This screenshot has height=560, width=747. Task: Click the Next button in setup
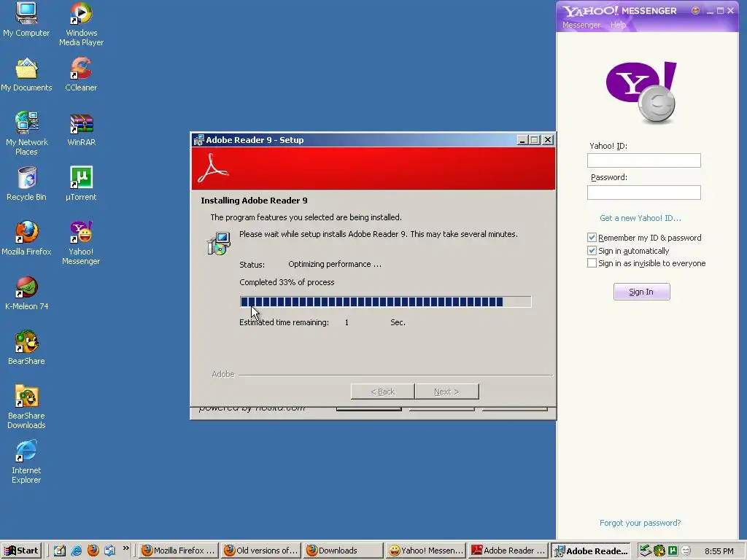[446, 392]
